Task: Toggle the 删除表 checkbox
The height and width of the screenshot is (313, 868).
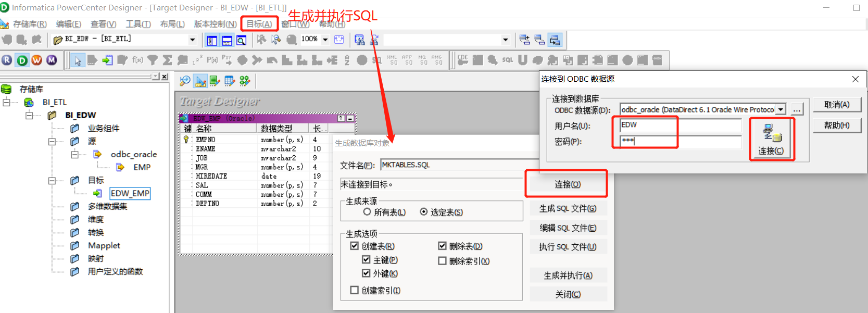Action: pyautogui.click(x=443, y=246)
